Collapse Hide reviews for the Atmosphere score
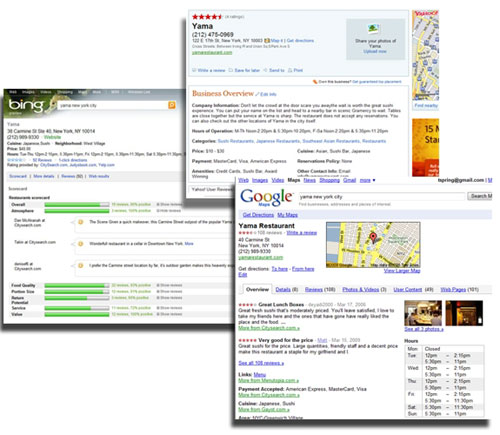 (168, 211)
